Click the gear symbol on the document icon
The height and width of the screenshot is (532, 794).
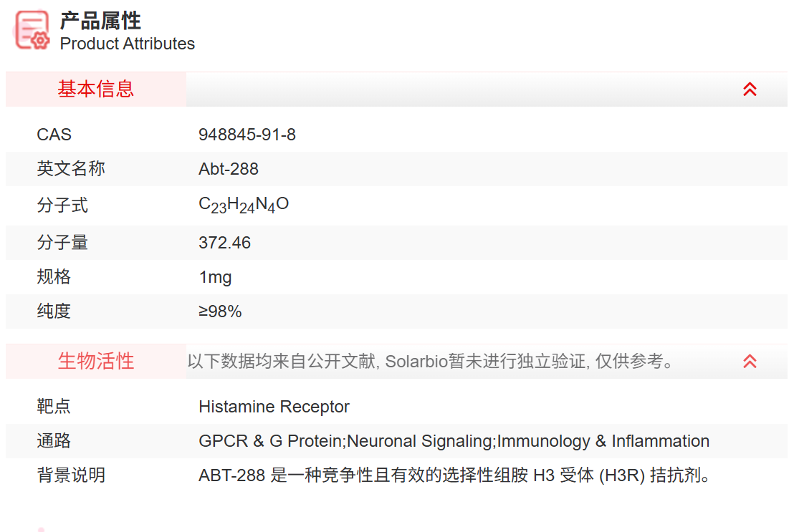pyautogui.click(x=38, y=42)
